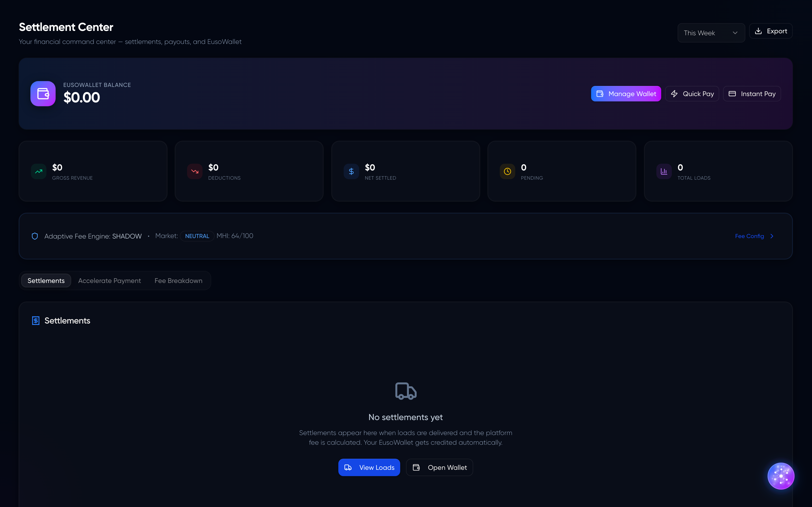Click the Pending clock icon

click(507, 171)
